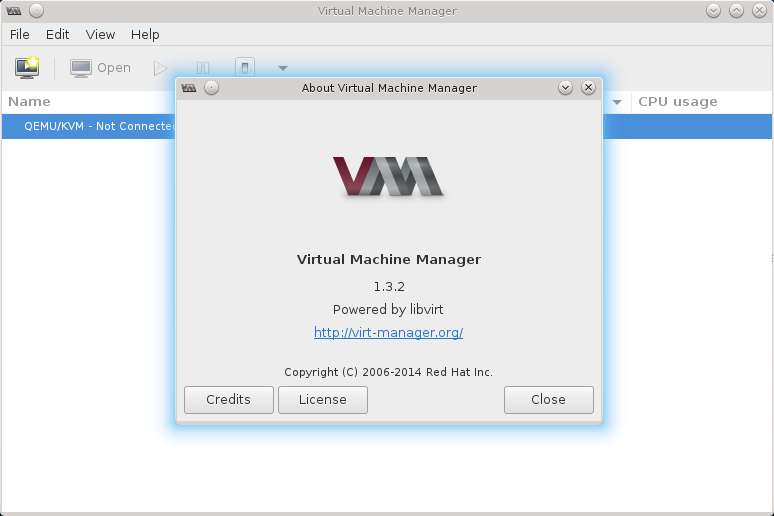This screenshot has width=774, height=516.
Task: Open the Help menu
Action: 145,35
